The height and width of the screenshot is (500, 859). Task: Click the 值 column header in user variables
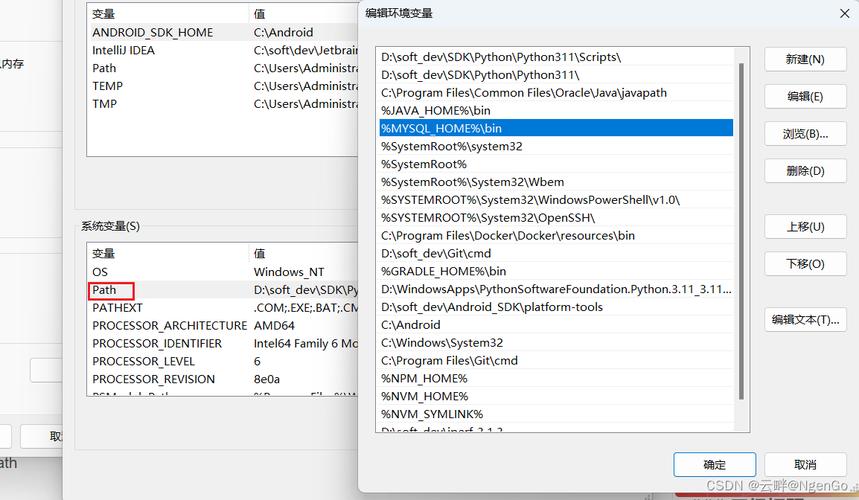304,14
